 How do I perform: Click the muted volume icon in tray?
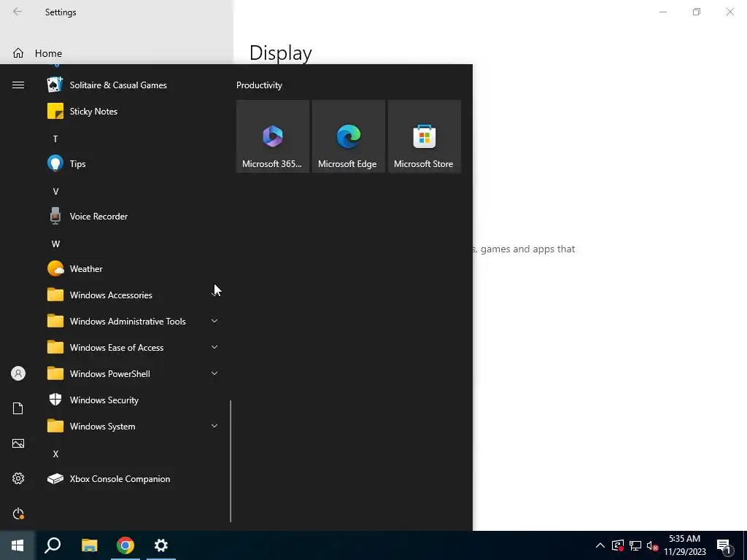tap(652, 545)
